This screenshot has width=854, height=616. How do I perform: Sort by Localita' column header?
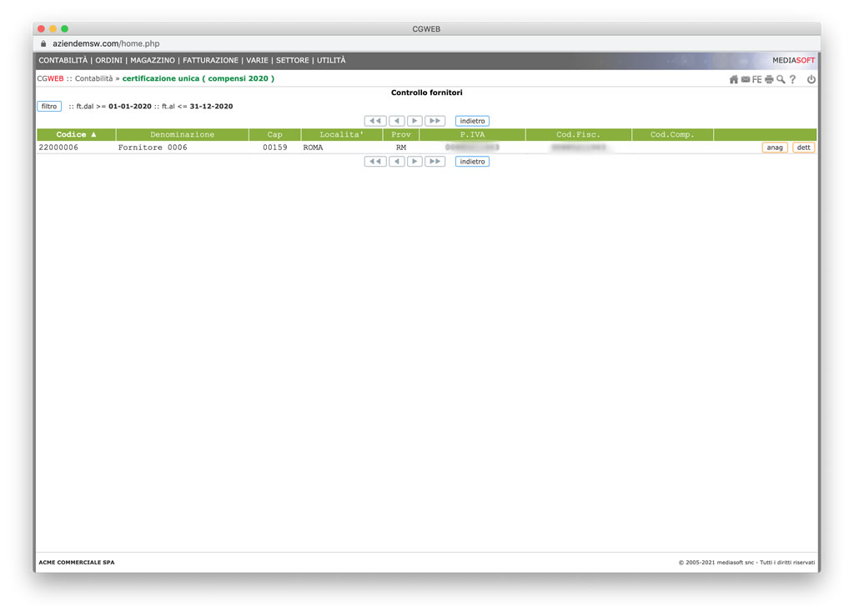pyautogui.click(x=341, y=134)
